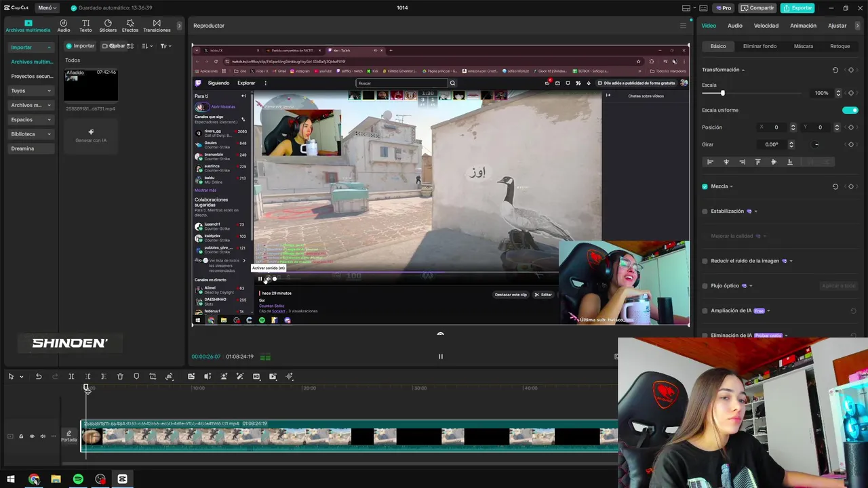Toggle the Escala uniforme switch
Screen dimensions: 868x488
tap(850, 110)
